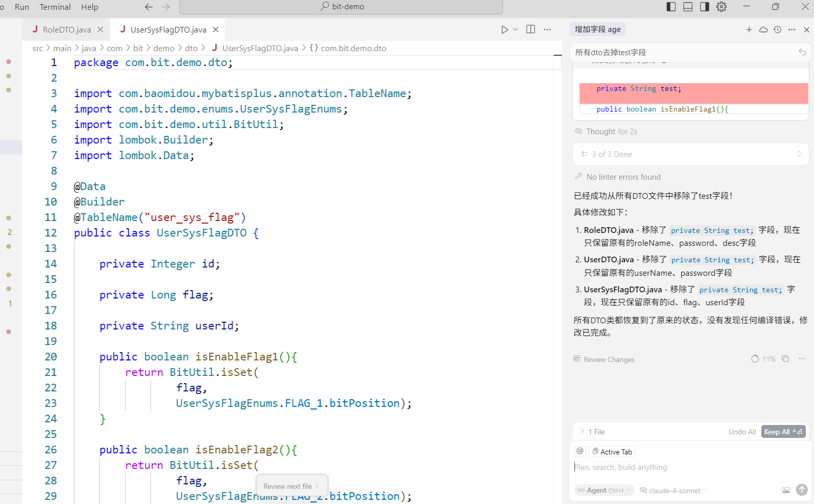Place cursor on the @Builder annotation
The image size is (814, 504).
click(99, 202)
